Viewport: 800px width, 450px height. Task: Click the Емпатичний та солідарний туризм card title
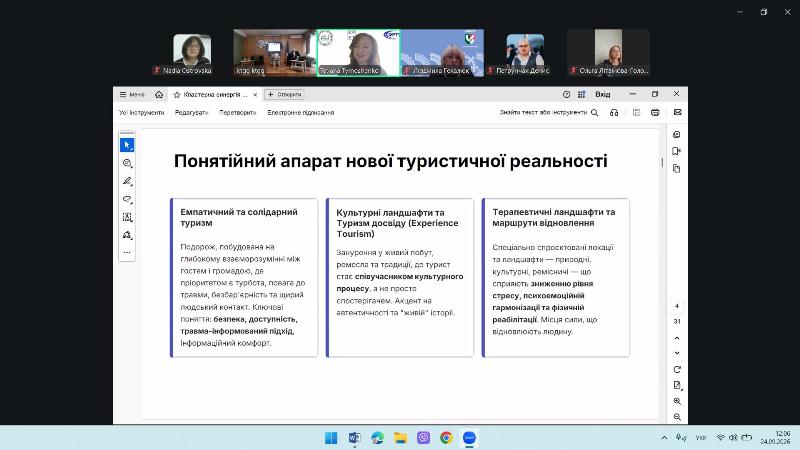(239, 217)
